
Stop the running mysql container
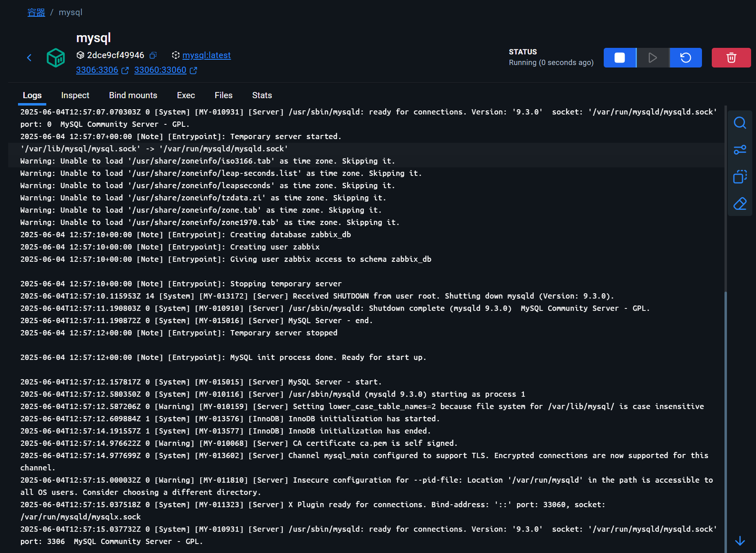[x=619, y=58]
